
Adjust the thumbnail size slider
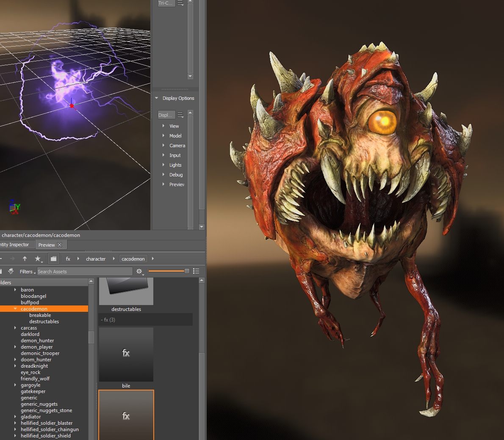click(186, 271)
